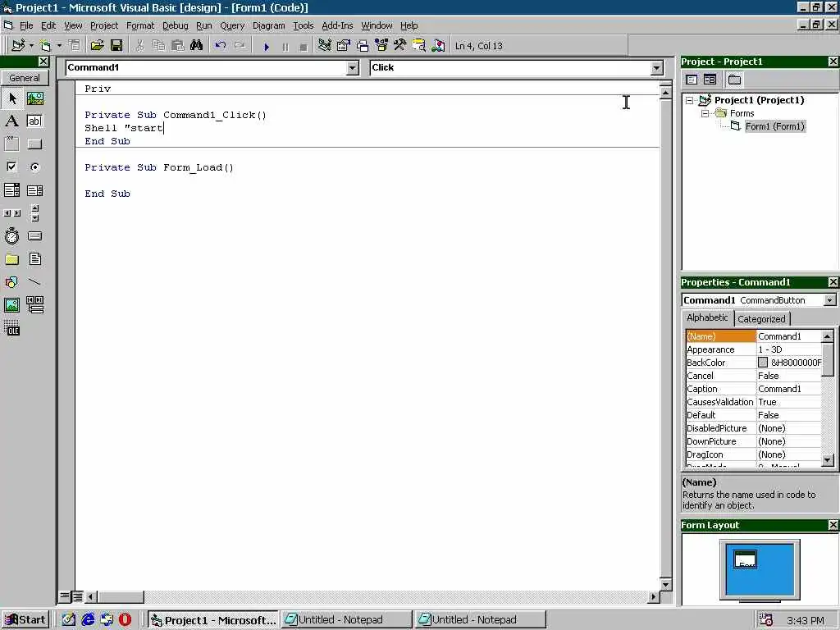Image resolution: width=840 pixels, height=630 pixels.
Task: Select the VScrollBar control tool
Action: point(34,212)
